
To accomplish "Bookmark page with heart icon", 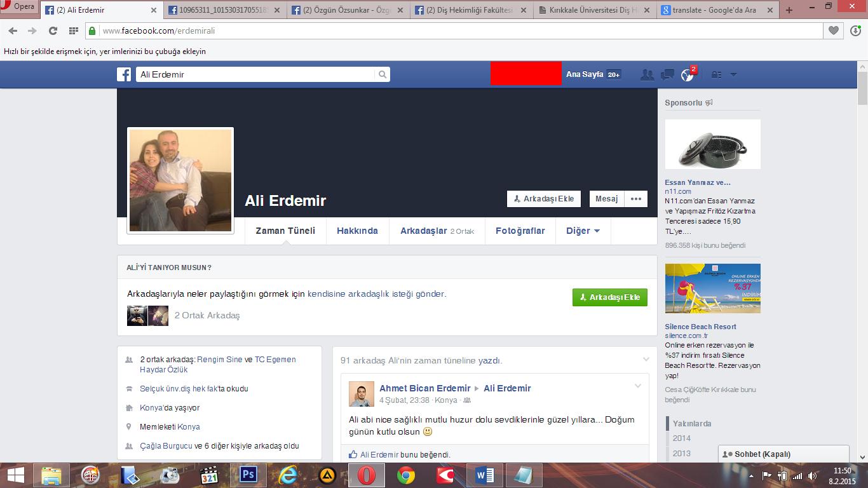I will click(x=834, y=30).
